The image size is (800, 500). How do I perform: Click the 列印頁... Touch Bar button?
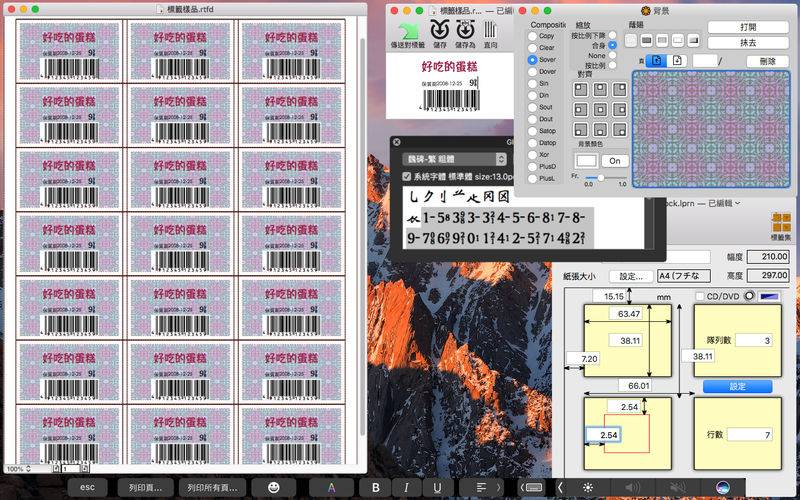click(145, 487)
